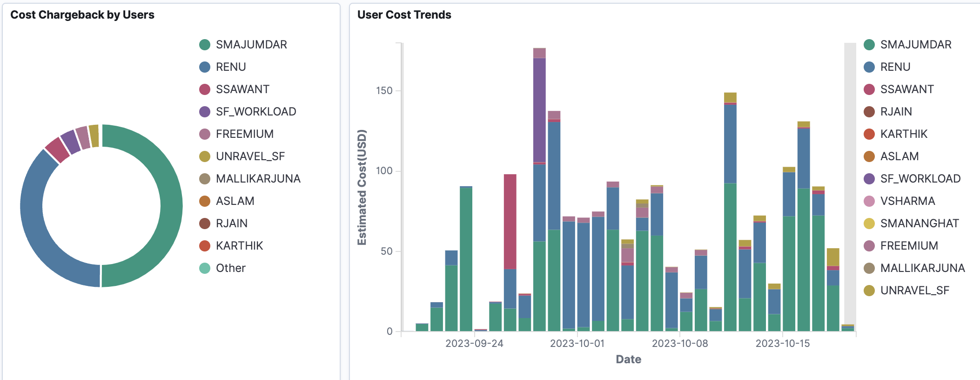Click MALLIKARJUNA swatch in trends chart legend
Screen dimensions: 980x380
[x=869, y=268]
